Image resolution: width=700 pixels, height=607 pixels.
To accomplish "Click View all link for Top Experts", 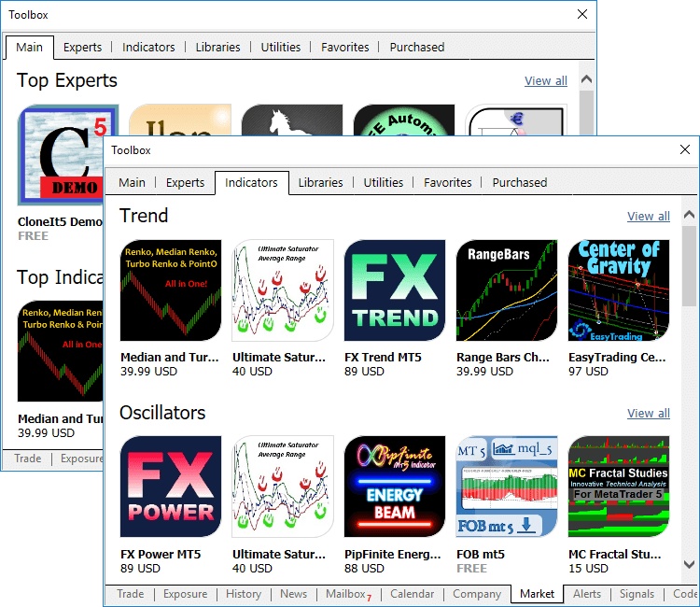I will tap(545, 81).
